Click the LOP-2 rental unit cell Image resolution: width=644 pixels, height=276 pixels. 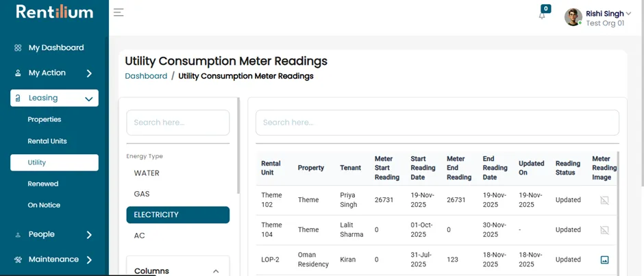pyautogui.click(x=270, y=260)
